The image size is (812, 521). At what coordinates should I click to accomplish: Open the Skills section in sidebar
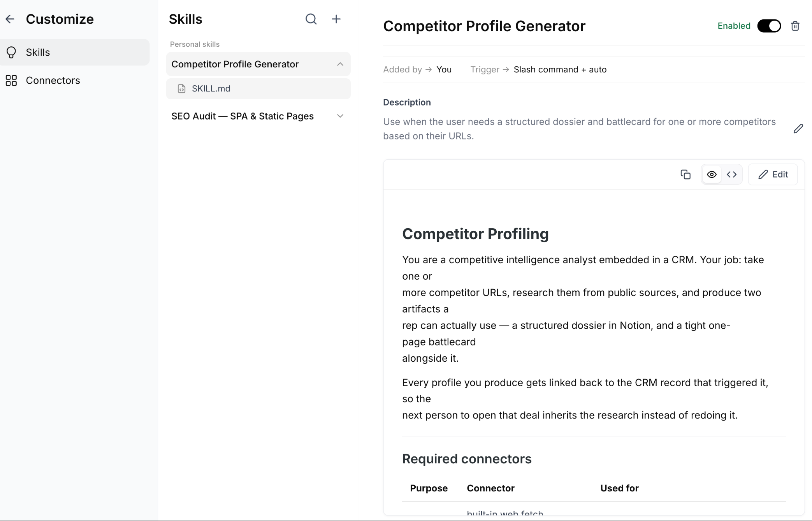click(x=75, y=52)
